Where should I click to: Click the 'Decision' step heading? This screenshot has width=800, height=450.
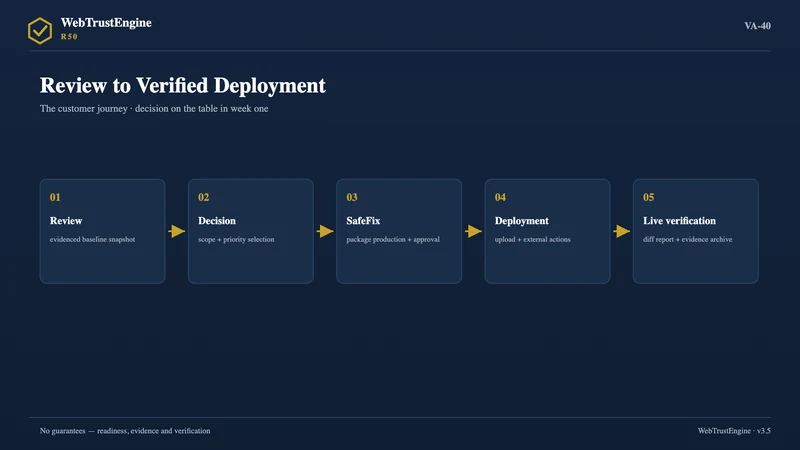217,221
